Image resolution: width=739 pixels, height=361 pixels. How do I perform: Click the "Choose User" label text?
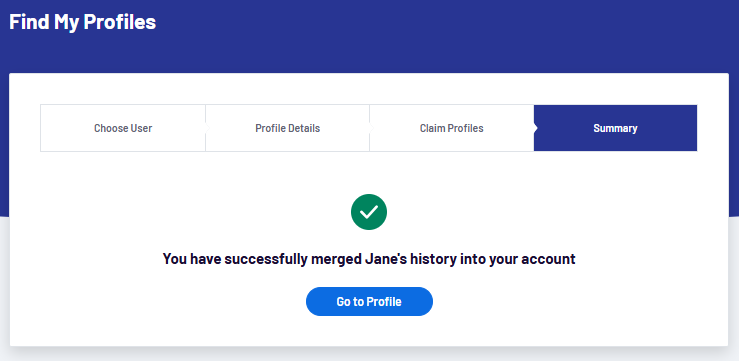coord(123,128)
